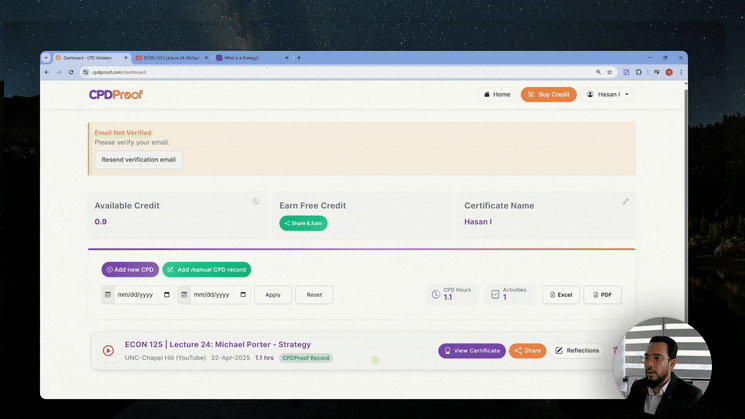
Task: Open calendar picker in first date field
Action: (108, 295)
